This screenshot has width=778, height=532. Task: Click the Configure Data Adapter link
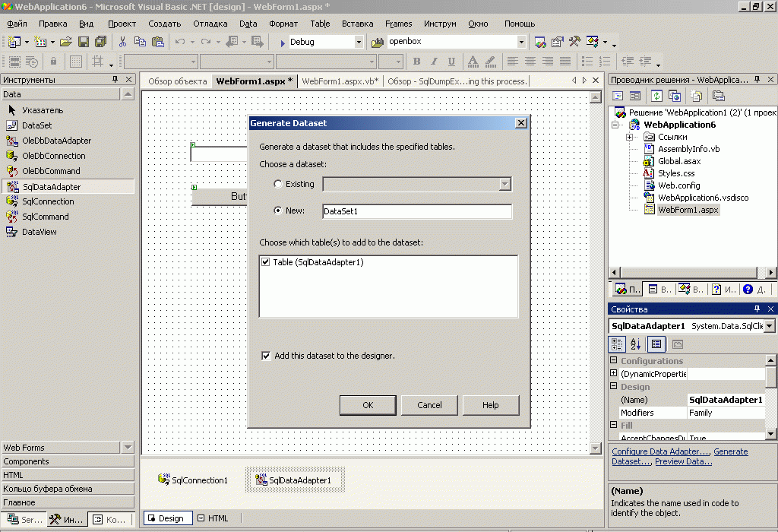(x=661, y=451)
